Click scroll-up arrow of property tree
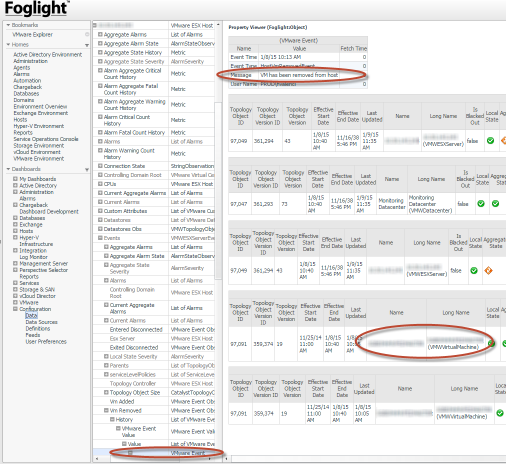 click(218, 25)
